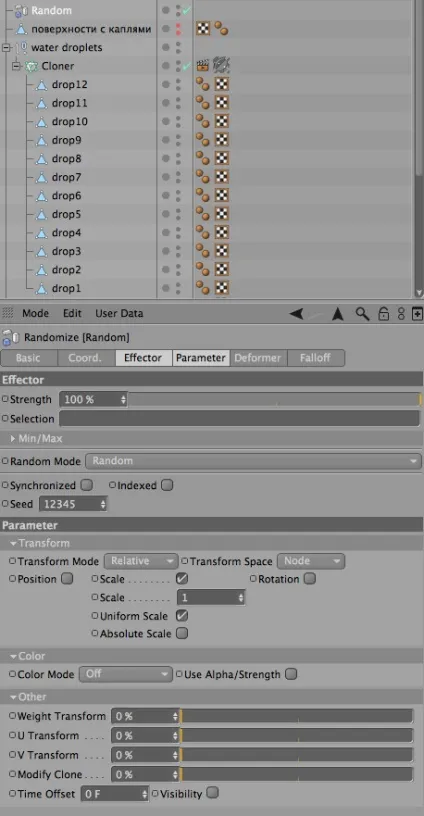Select the Cloner object icon
Screen dimensions: 424x816
click(32, 66)
